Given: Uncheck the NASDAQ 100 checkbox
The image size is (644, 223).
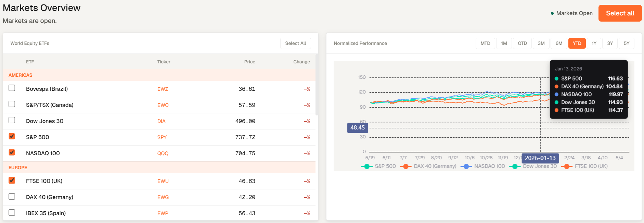Looking at the screenshot, I should tap(12, 152).
